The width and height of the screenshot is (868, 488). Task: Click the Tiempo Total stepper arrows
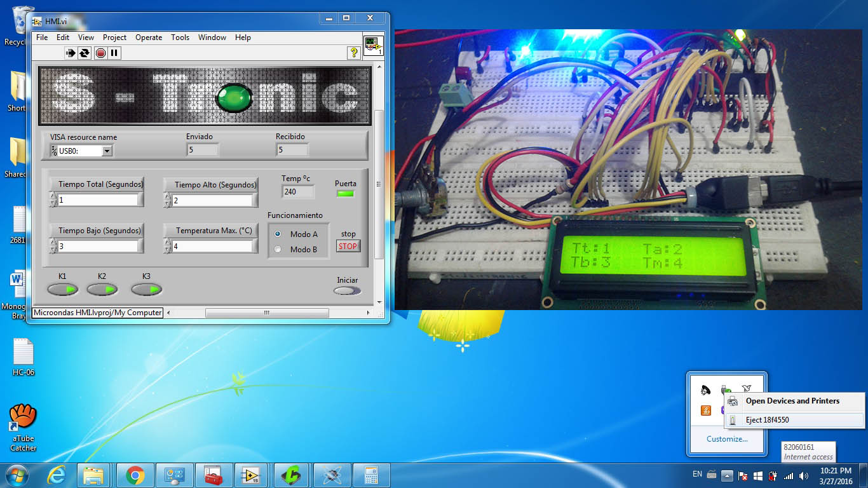[x=53, y=200]
